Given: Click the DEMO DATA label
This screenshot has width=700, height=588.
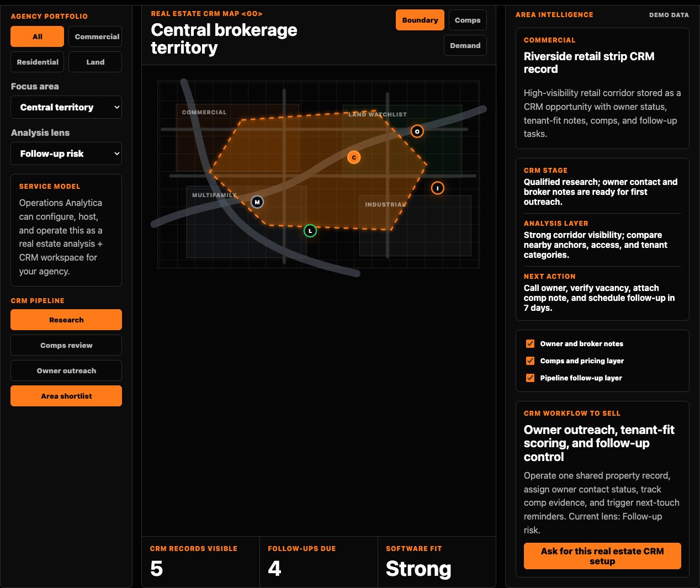Looking at the screenshot, I should pyautogui.click(x=669, y=15).
